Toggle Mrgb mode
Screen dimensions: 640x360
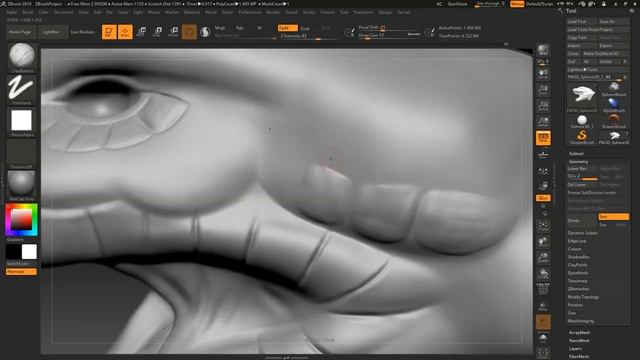pyautogui.click(x=220, y=28)
